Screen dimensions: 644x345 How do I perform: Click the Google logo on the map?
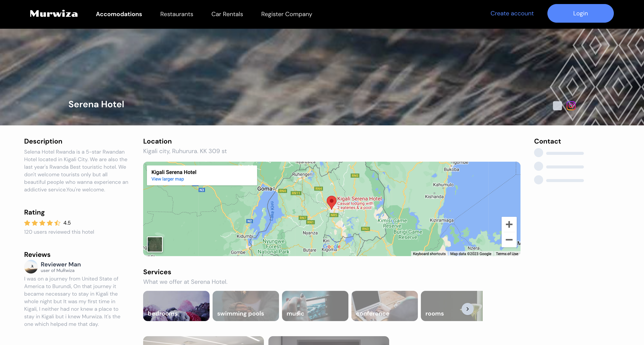(332, 246)
